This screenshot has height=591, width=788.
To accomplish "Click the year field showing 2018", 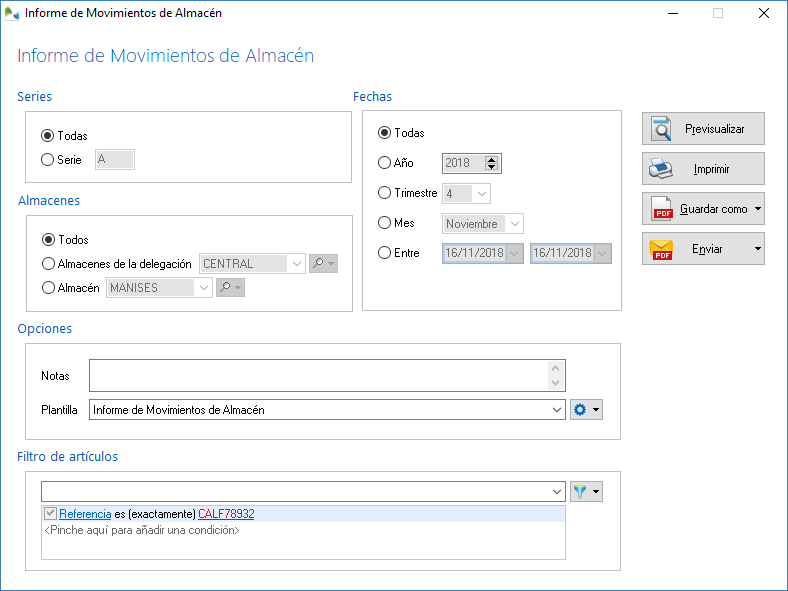I will click(464, 163).
